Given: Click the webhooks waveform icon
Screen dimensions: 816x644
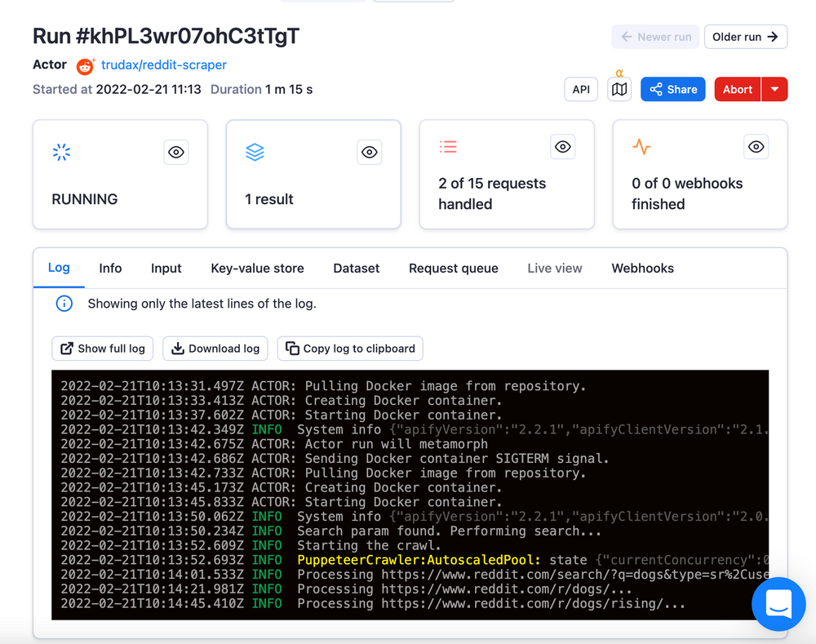Looking at the screenshot, I should [641, 147].
